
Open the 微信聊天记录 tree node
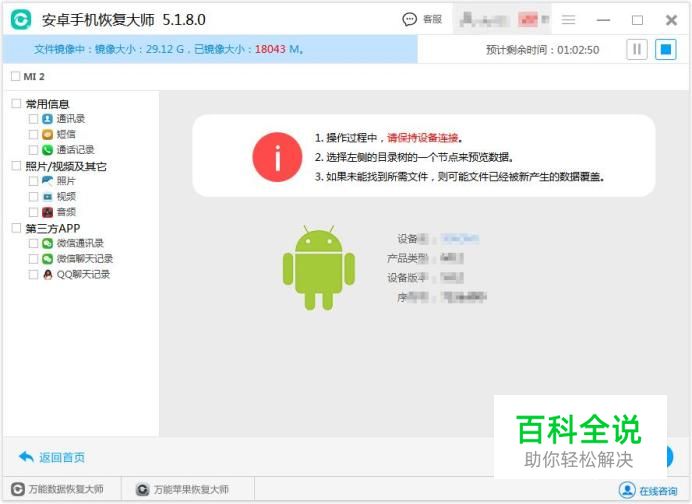tap(85, 259)
